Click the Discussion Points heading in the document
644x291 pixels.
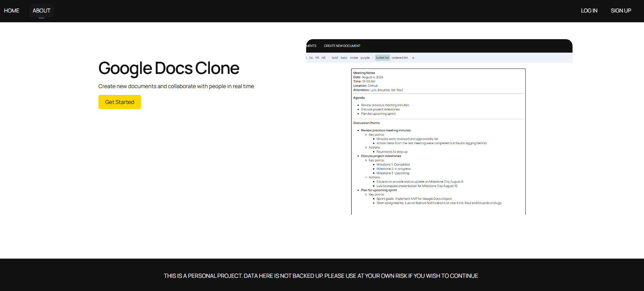(366, 123)
